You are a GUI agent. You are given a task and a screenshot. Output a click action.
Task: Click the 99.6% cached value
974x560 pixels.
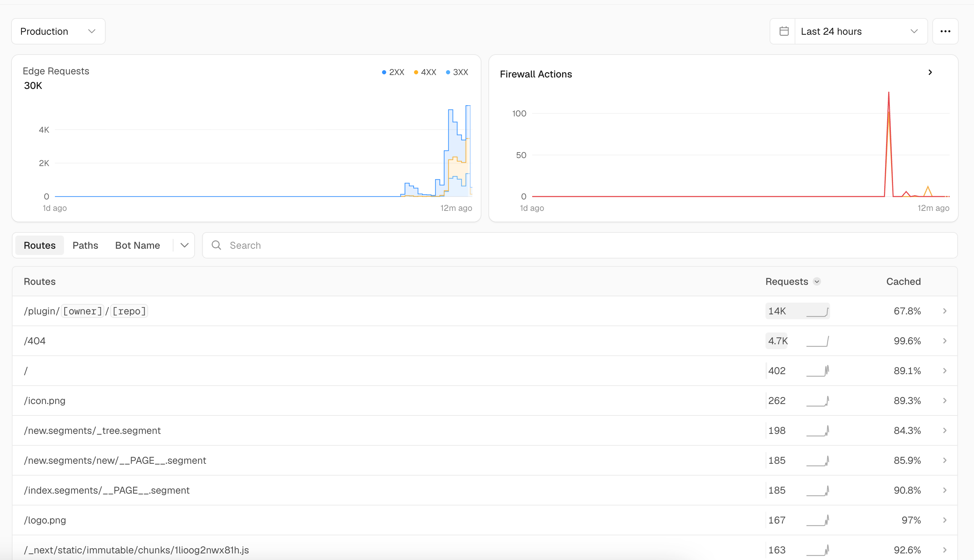tap(907, 341)
